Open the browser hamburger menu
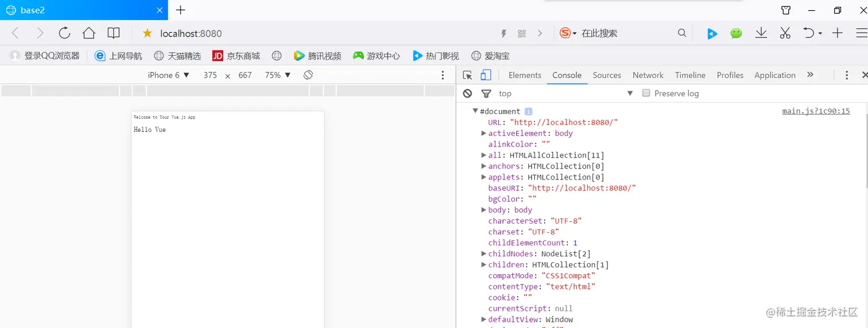Image resolution: width=868 pixels, height=328 pixels. click(x=862, y=33)
